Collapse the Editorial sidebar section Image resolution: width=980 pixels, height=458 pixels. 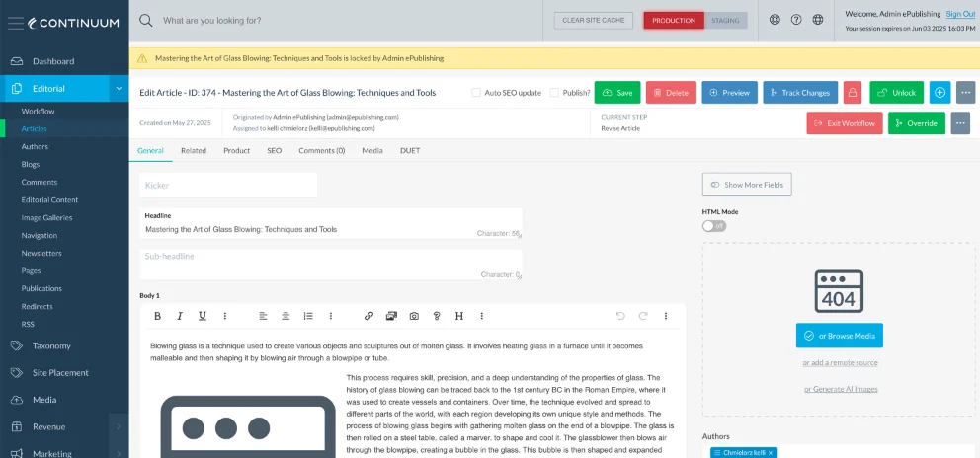pyautogui.click(x=119, y=89)
